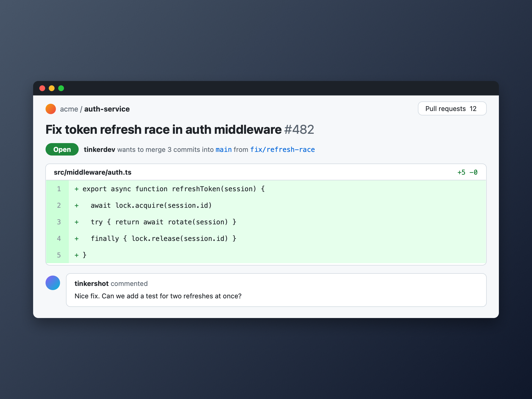Image resolution: width=532 pixels, height=399 pixels.
Task: Click the PR title 'Fix token refresh race in auth middleware'
Action: point(164,129)
